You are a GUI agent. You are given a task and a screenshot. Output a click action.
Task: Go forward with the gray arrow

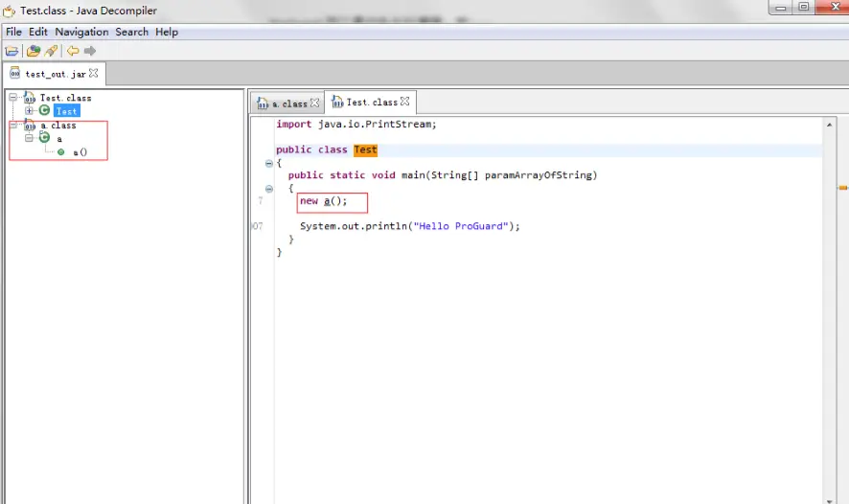click(90, 51)
